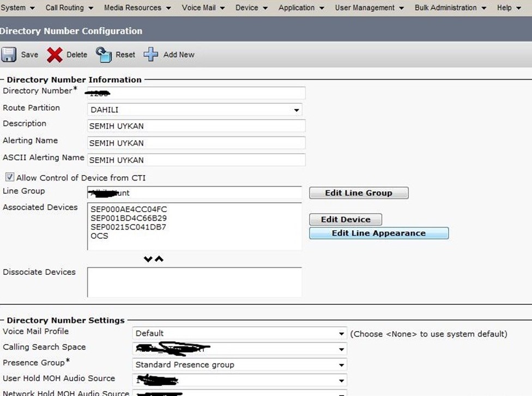This screenshot has width=532, height=396.
Task: Open the User Management menu
Action: [x=369, y=8]
